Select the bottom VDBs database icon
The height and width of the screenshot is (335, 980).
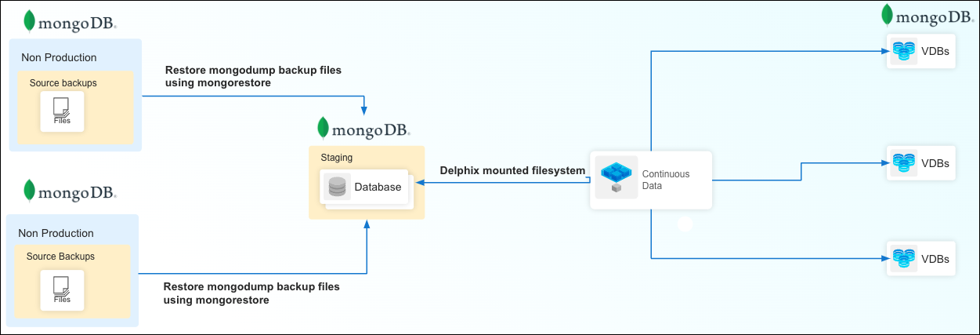(x=903, y=258)
